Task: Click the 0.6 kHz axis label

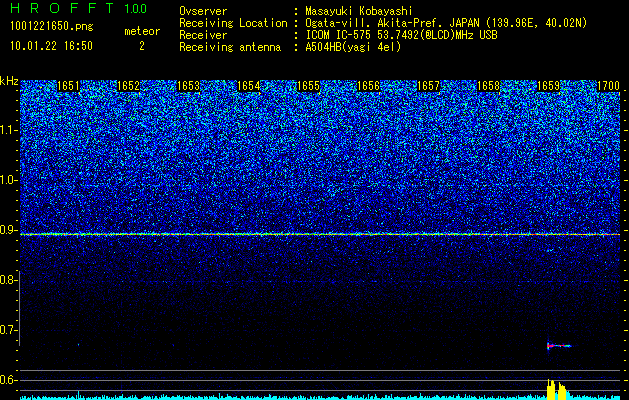Action: pos(9,380)
